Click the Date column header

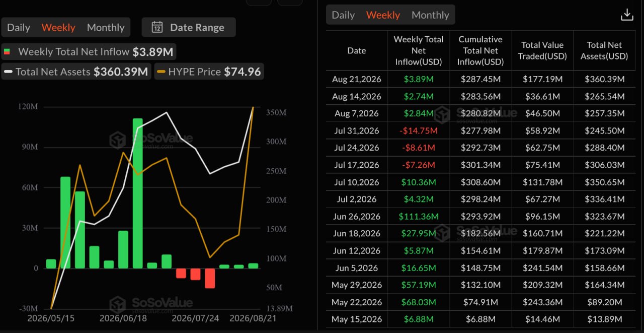357,50
